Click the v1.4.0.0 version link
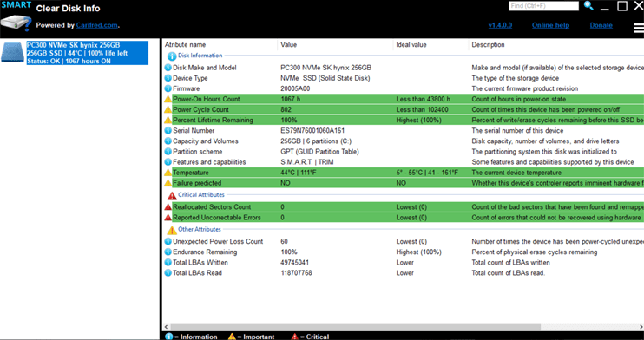The width and height of the screenshot is (644, 340). tap(500, 25)
